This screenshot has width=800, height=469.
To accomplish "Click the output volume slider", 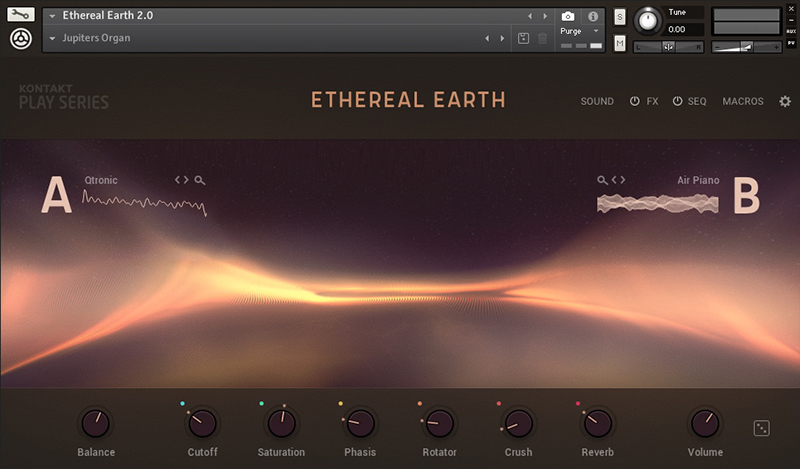I will coord(746,47).
